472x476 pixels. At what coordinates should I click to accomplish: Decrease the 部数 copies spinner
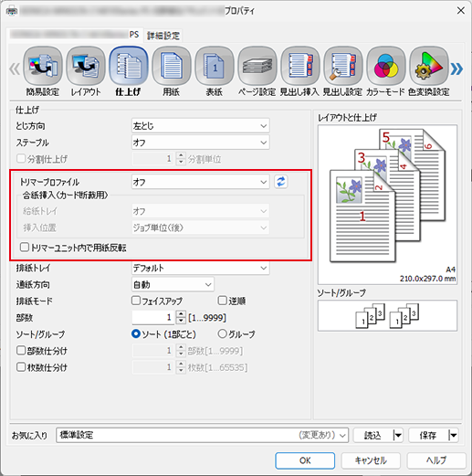coord(181,321)
